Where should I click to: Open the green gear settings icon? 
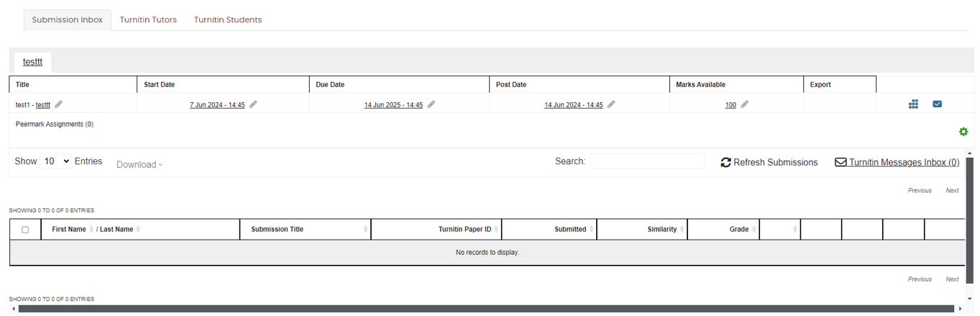coord(963,132)
